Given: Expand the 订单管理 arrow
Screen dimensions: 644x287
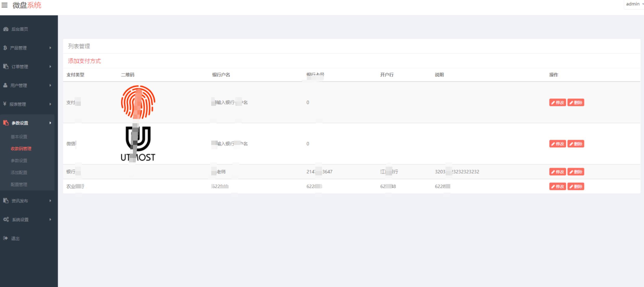Looking at the screenshot, I should tap(50, 66).
